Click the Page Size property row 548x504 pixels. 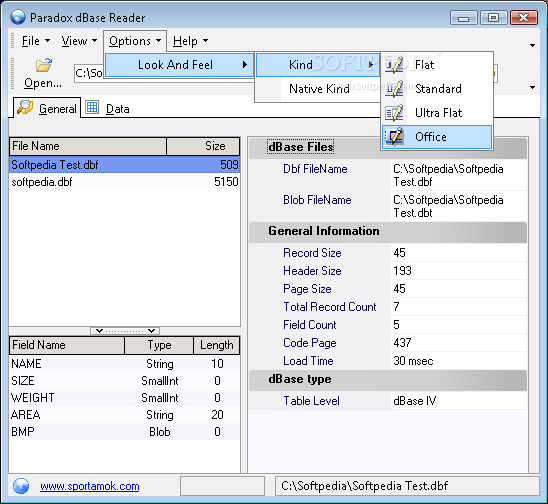(388, 289)
